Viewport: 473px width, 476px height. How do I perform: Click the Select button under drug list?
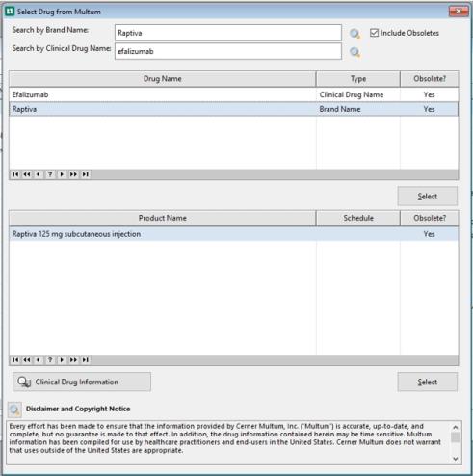428,197
